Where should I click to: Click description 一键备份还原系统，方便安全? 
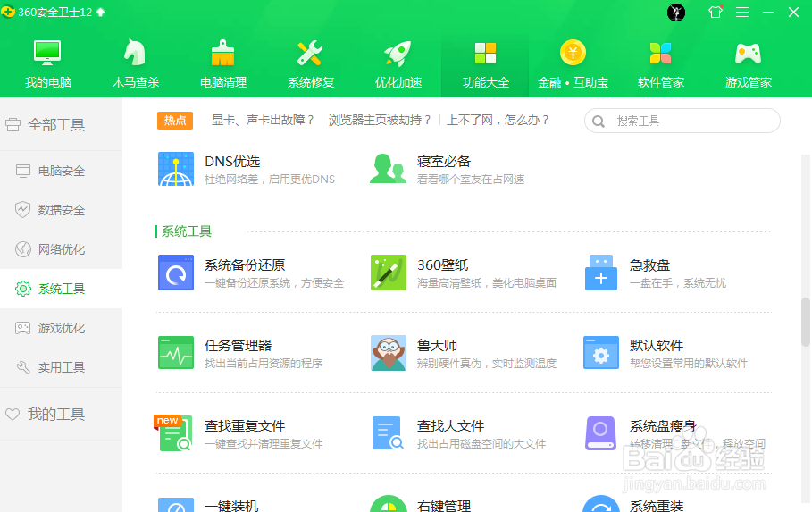(x=274, y=283)
